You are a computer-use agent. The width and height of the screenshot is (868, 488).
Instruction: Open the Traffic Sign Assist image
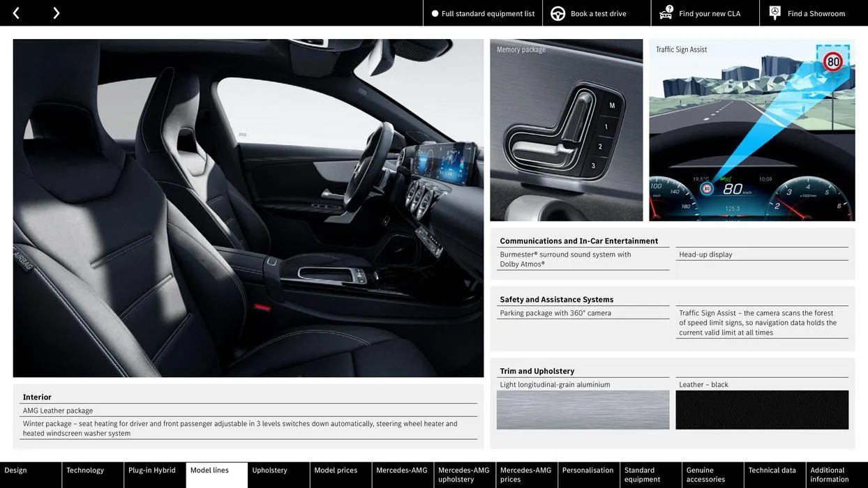751,130
